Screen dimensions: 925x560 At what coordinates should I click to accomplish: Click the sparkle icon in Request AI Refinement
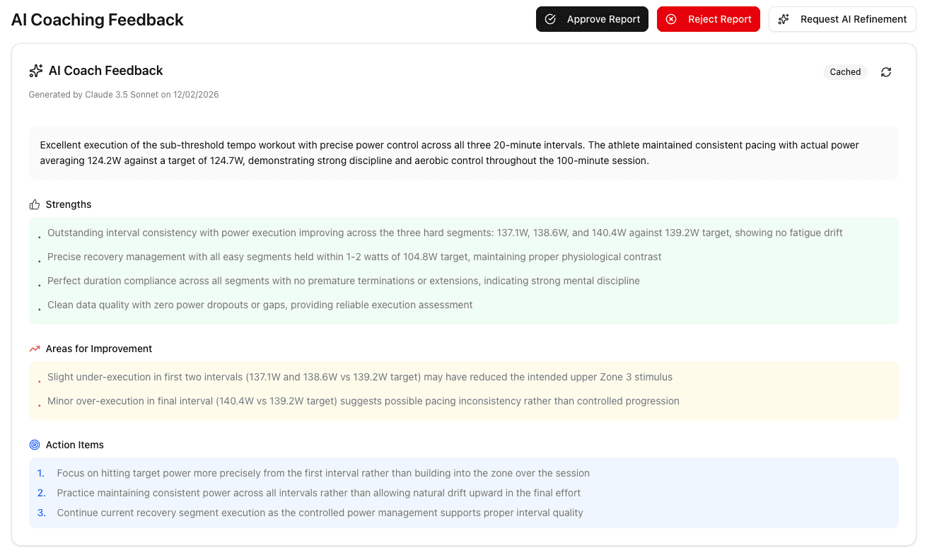pyautogui.click(x=784, y=19)
